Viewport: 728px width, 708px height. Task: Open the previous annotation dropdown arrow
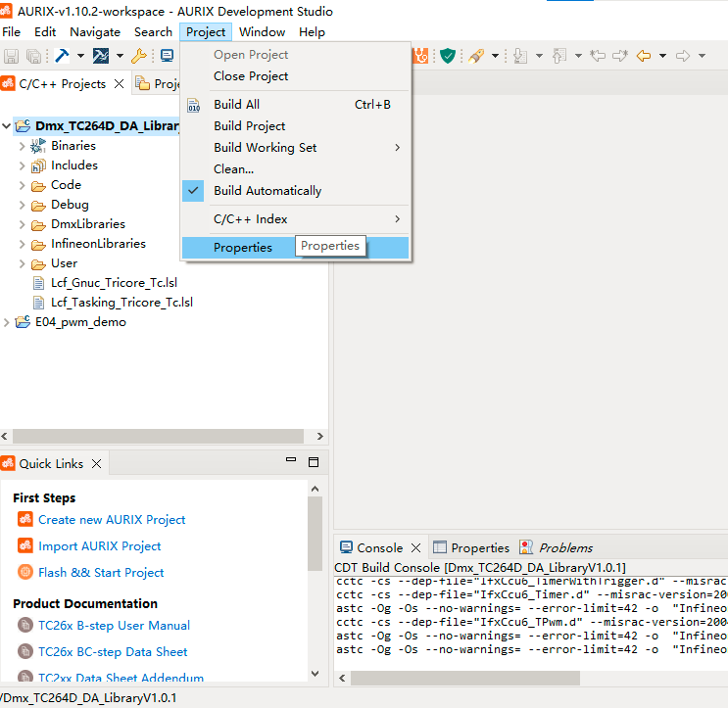pyautogui.click(x=578, y=56)
